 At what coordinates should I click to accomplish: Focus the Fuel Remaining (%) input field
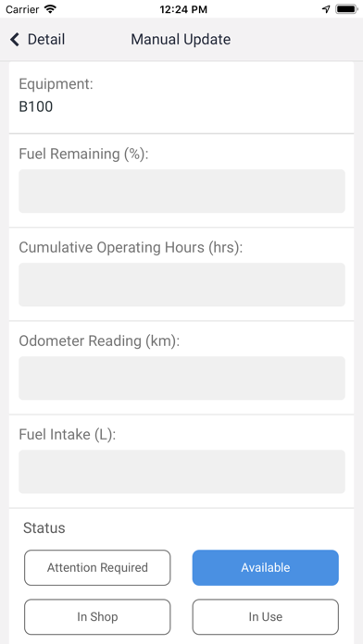(181, 191)
